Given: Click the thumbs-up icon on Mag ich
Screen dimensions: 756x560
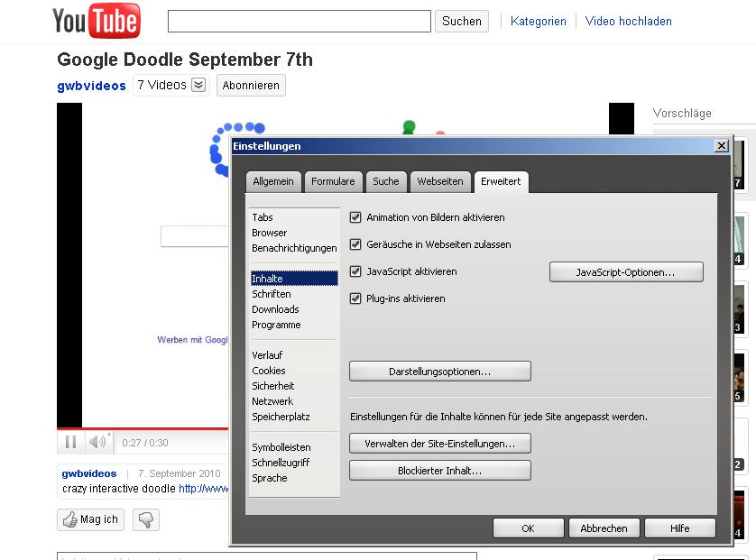Looking at the screenshot, I should coord(69,519).
